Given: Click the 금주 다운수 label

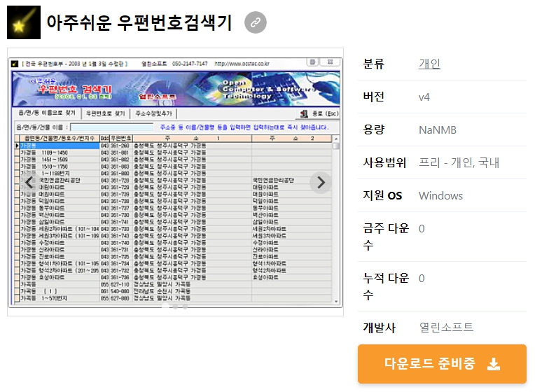Looking at the screenshot, I should [386, 237].
